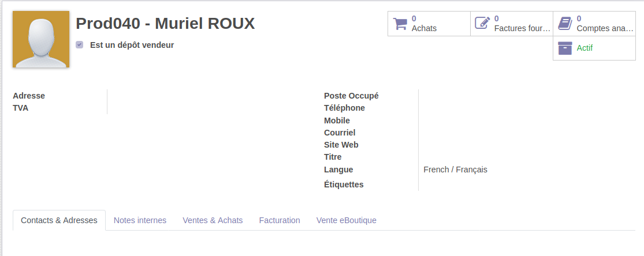Click the empty Courriel field
644x256 pixels.
(520, 133)
